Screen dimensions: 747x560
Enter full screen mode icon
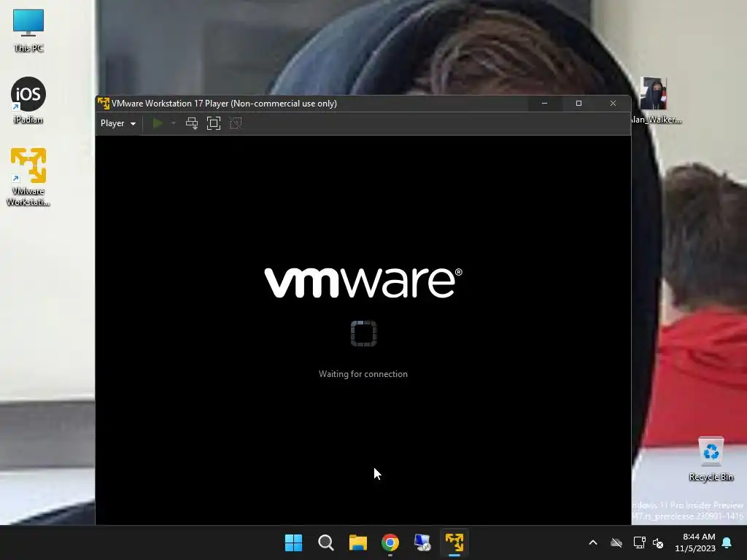[x=214, y=123]
